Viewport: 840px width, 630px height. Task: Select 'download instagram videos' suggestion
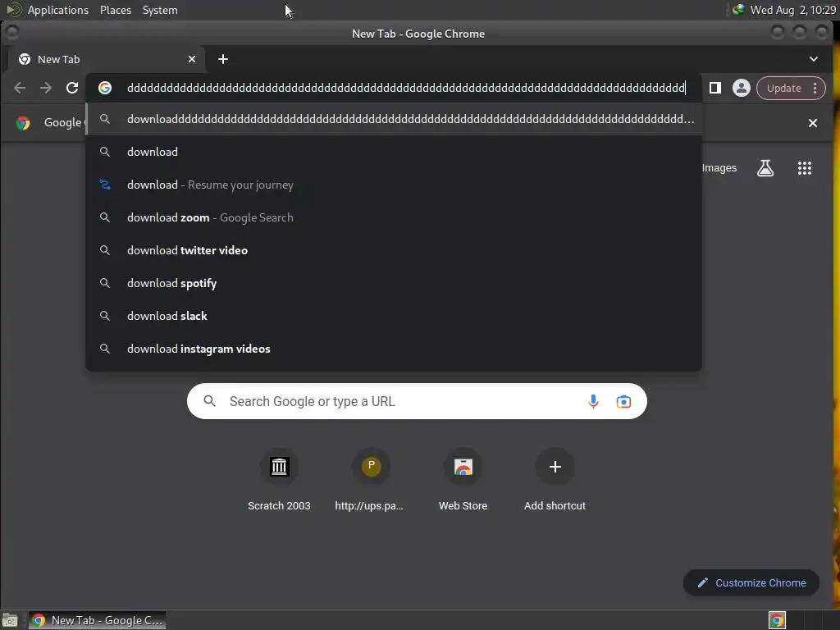coord(394,349)
